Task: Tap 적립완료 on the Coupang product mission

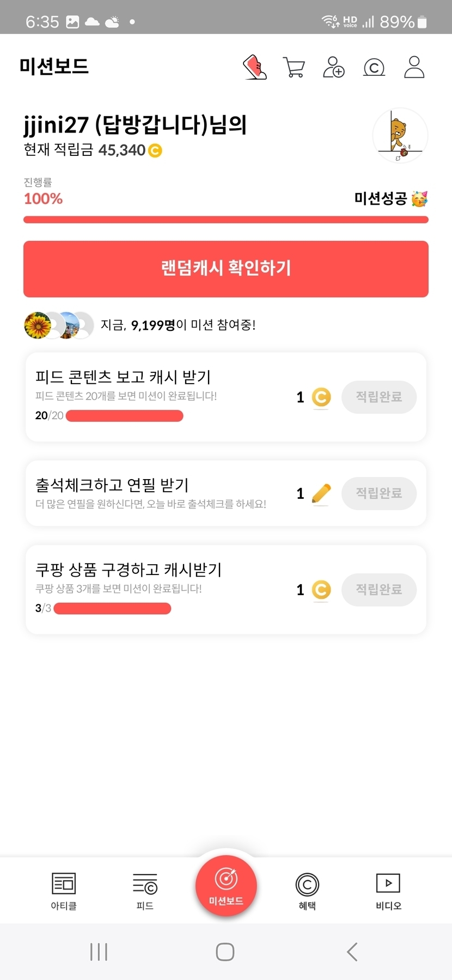Action: tap(379, 589)
